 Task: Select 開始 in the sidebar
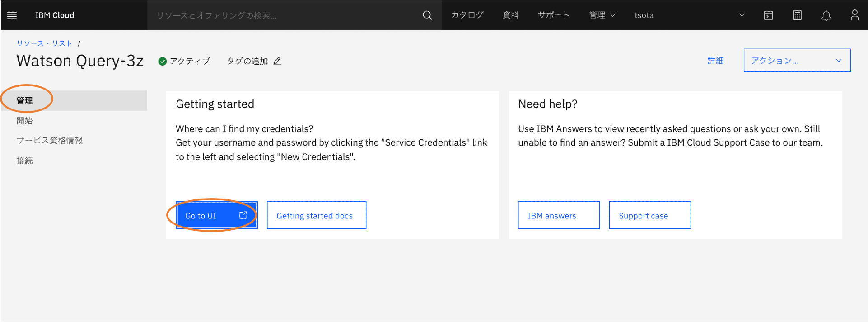pos(25,121)
